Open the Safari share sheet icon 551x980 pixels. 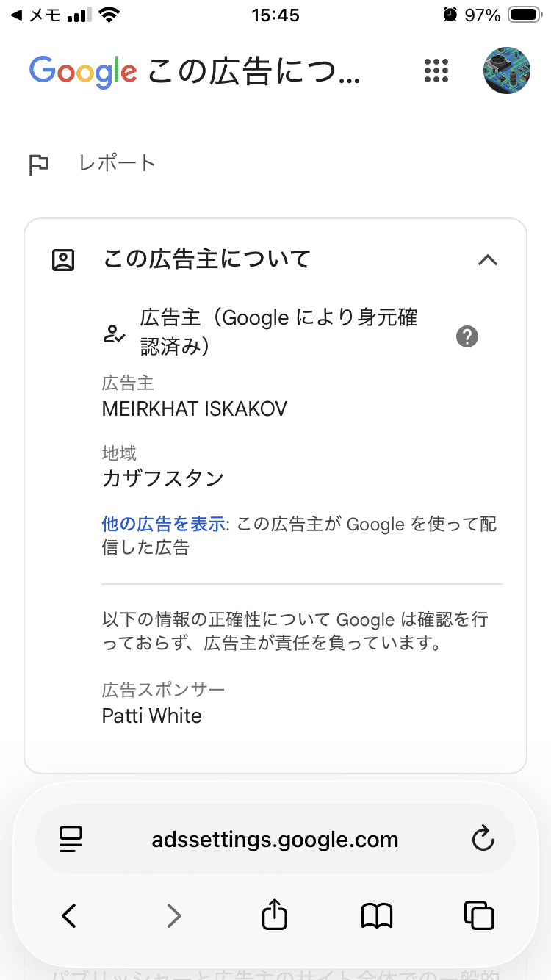(275, 914)
